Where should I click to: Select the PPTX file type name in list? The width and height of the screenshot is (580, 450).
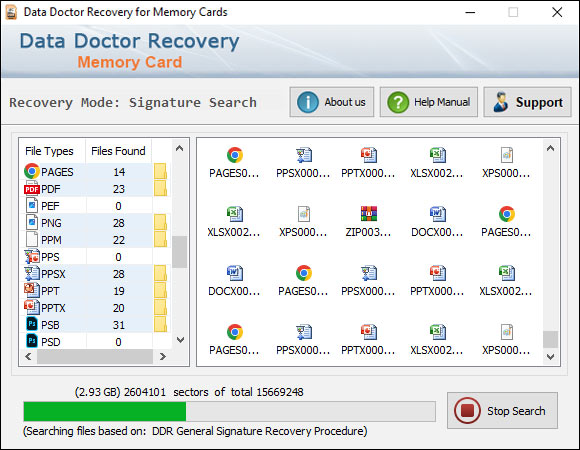[x=53, y=308]
